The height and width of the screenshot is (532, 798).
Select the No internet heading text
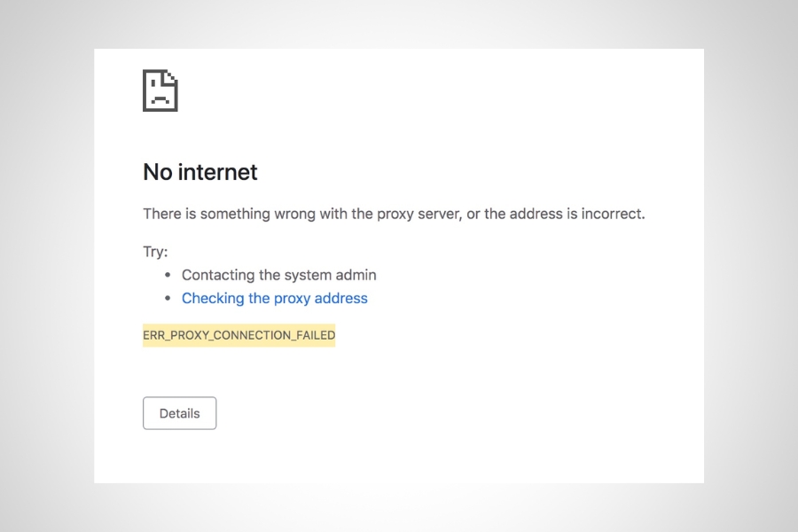click(199, 172)
